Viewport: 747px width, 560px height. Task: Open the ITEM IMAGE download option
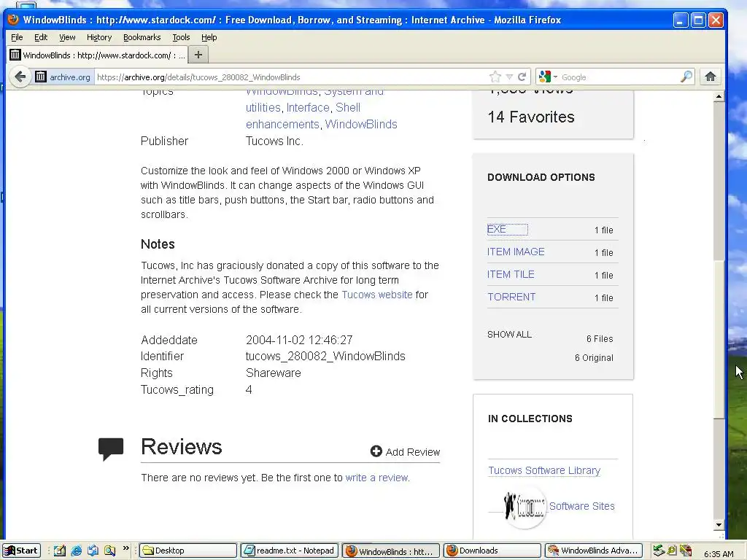[516, 252]
